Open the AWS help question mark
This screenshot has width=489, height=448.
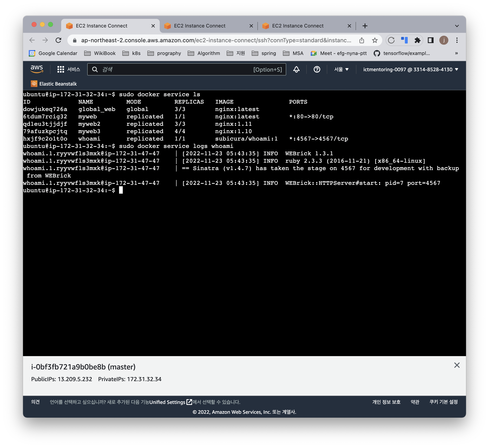coord(317,70)
